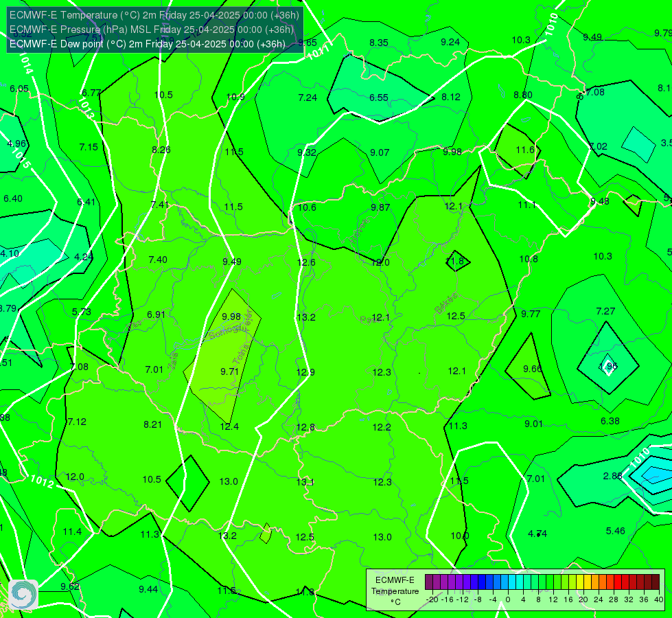Click the 1013 isobar label
This screenshot has width=672, height=618.
[x=86, y=108]
